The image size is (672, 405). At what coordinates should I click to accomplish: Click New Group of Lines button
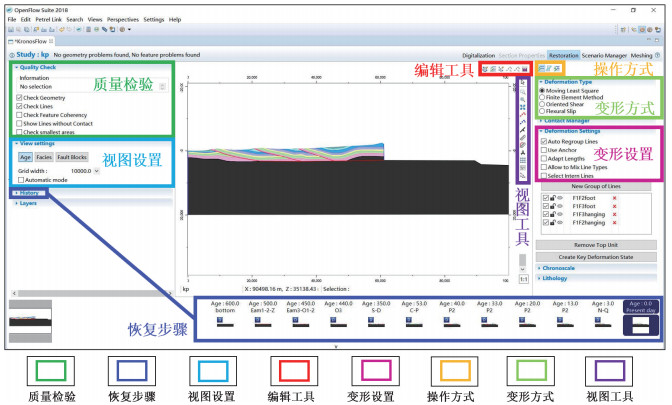click(587, 186)
